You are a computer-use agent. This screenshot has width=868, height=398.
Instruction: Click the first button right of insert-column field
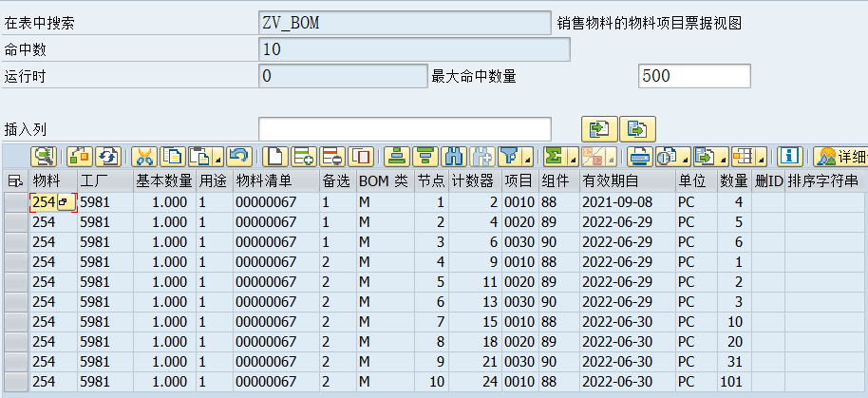point(599,129)
